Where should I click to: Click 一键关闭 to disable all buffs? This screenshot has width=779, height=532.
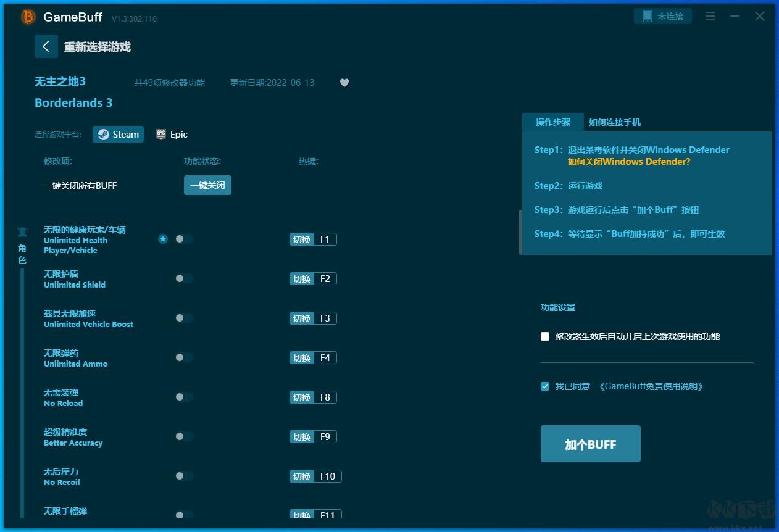pyautogui.click(x=207, y=185)
